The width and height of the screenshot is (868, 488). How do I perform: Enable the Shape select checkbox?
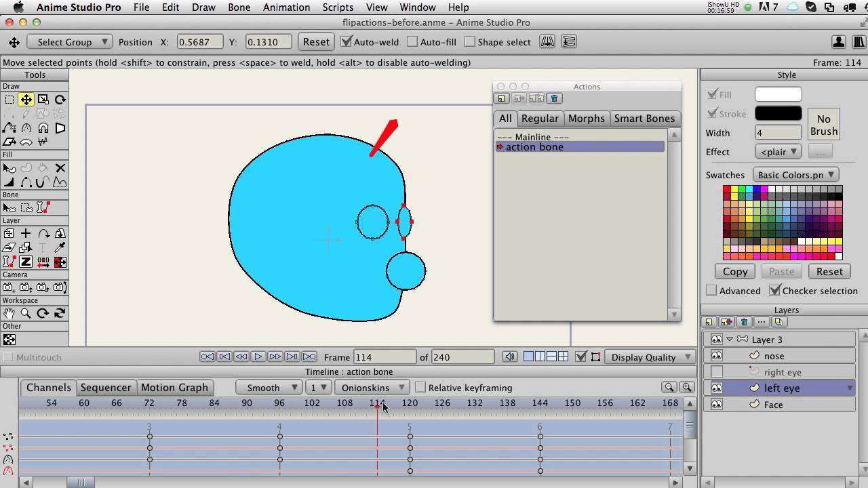(x=470, y=42)
